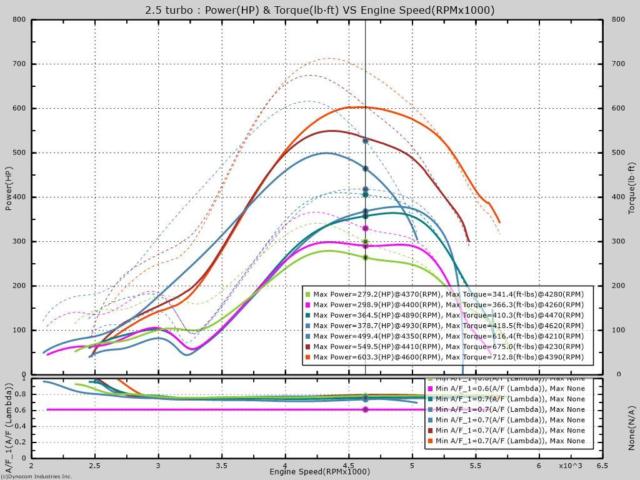Click the magenta swatch for 298.9 HP run
This screenshot has height=480, width=640.
tap(309, 302)
